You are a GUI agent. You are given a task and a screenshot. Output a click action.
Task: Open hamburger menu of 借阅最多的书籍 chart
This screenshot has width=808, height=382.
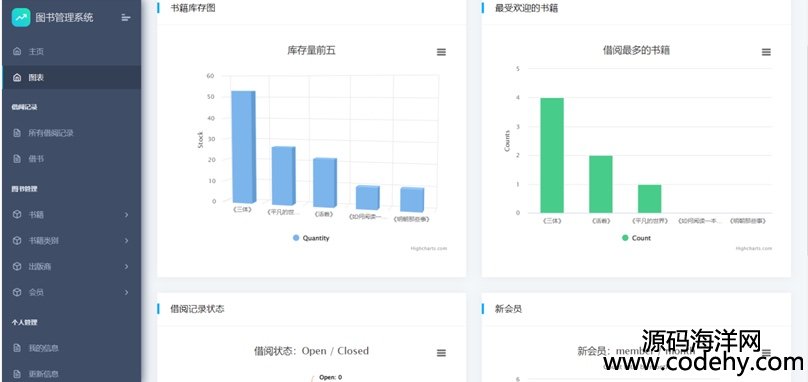766,52
